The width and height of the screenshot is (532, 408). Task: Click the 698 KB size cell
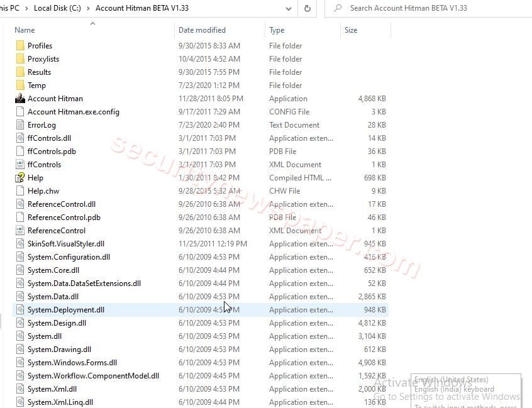[375, 178]
